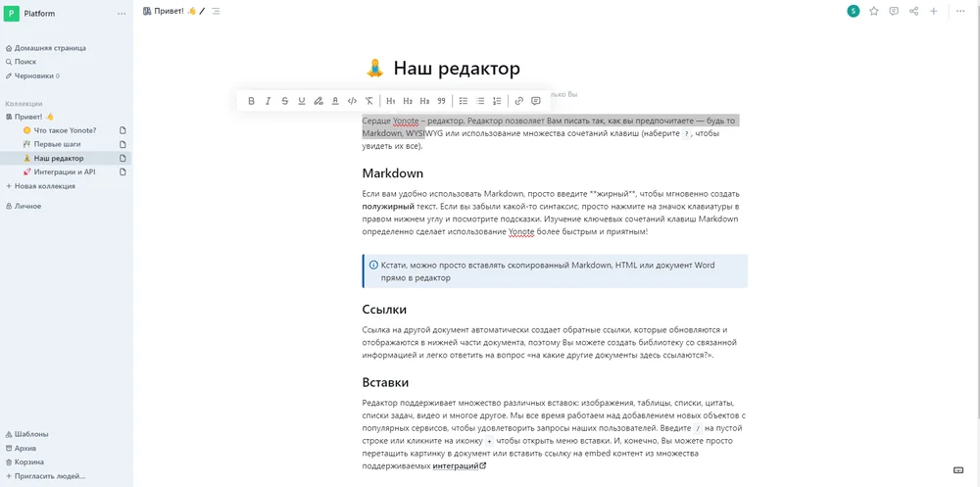Apply italic formatting to selection

pos(269,101)
